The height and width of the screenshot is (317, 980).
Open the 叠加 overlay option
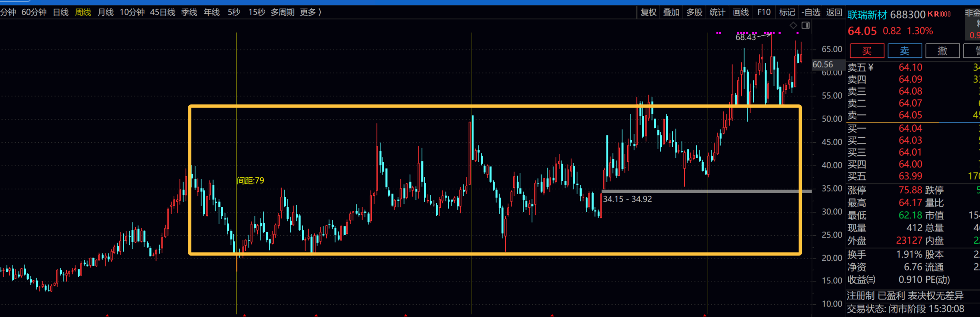pos(671,12)
